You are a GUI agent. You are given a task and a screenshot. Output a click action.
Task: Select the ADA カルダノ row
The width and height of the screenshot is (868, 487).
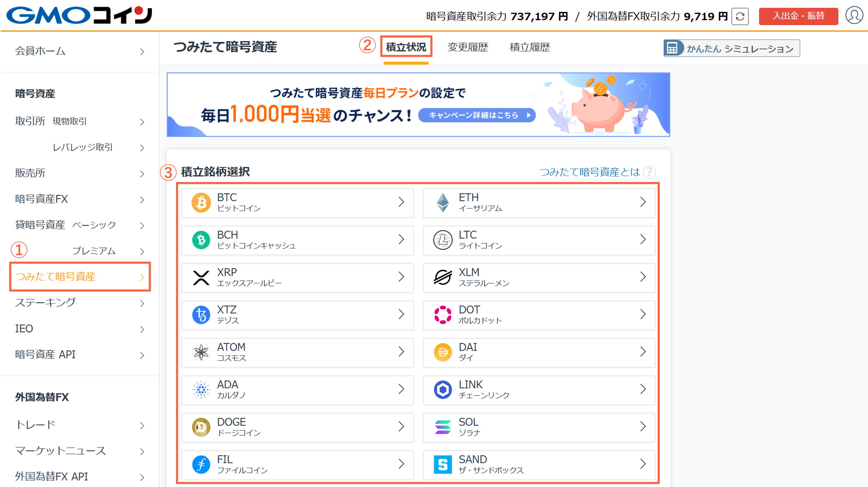tap(298, 390)
